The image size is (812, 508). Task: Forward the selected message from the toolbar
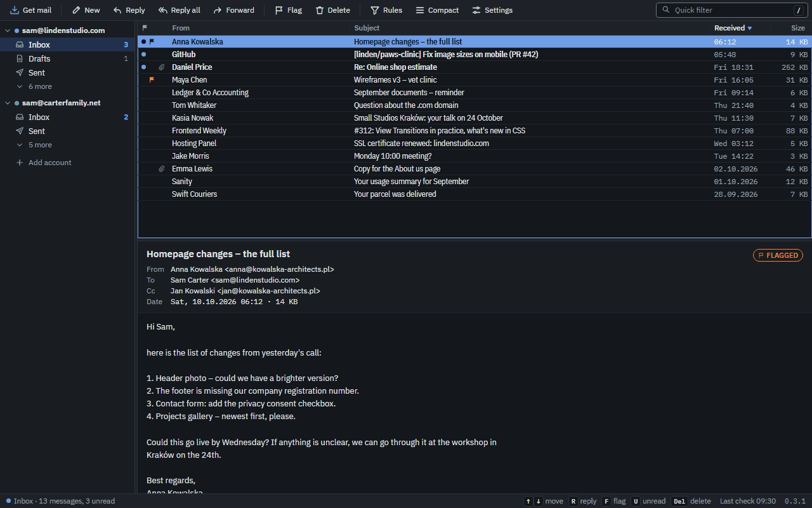tap(233, 10)
